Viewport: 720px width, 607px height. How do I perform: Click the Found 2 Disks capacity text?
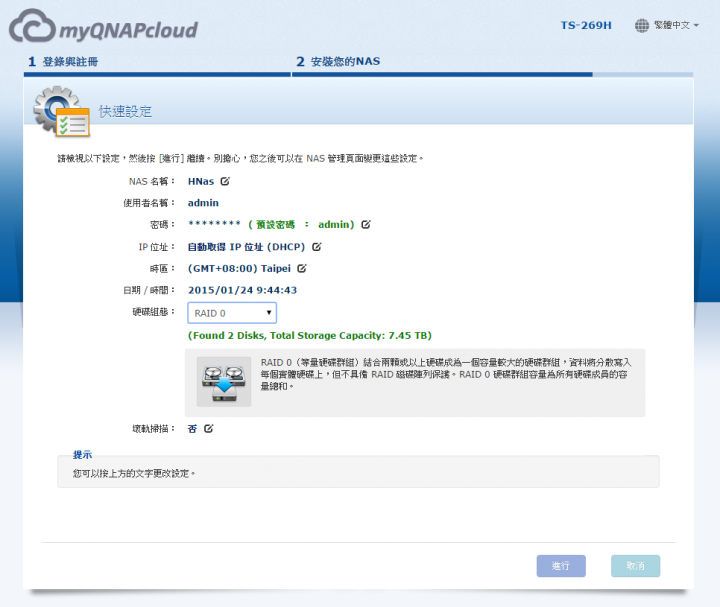310,336
